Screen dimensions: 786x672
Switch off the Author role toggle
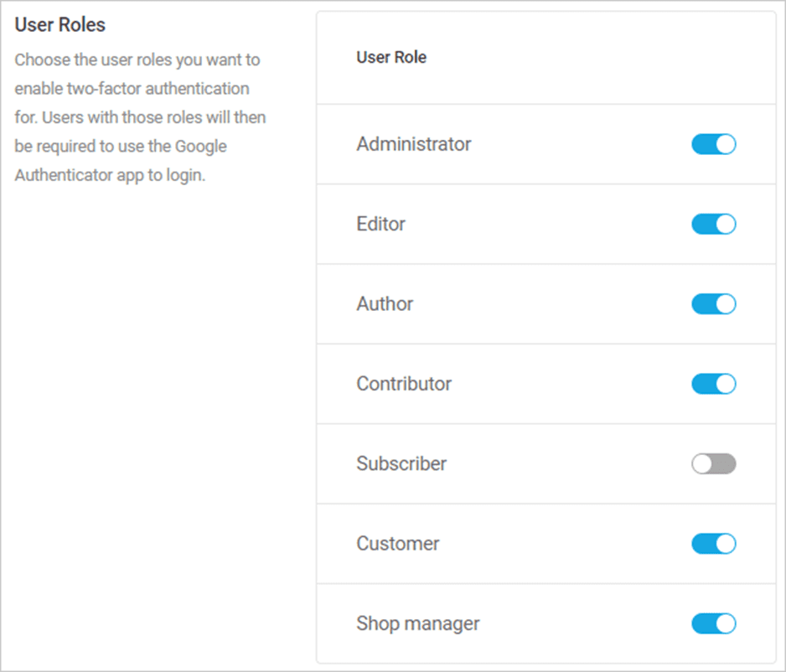(714, 303)
